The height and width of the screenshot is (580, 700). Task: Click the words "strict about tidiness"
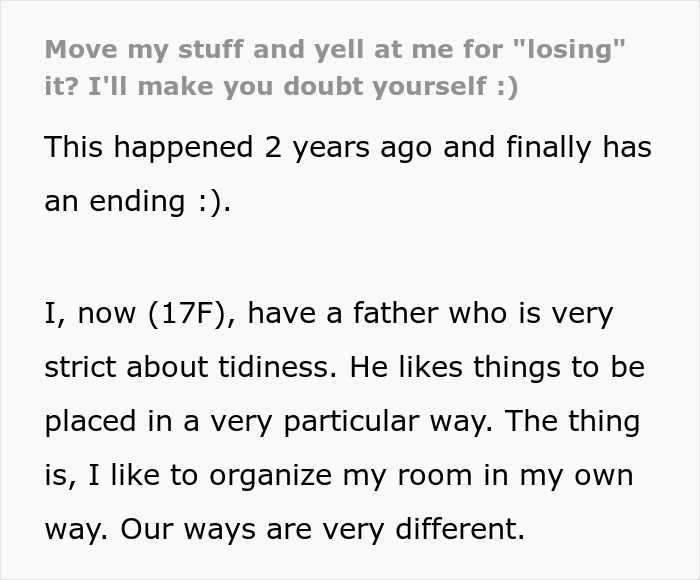pyautogui.click(x=188, y=367)
